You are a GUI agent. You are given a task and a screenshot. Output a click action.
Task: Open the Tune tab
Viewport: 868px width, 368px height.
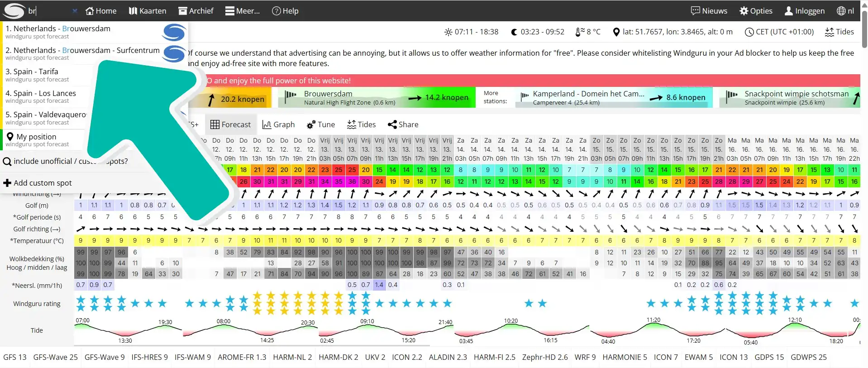point(320,124)
